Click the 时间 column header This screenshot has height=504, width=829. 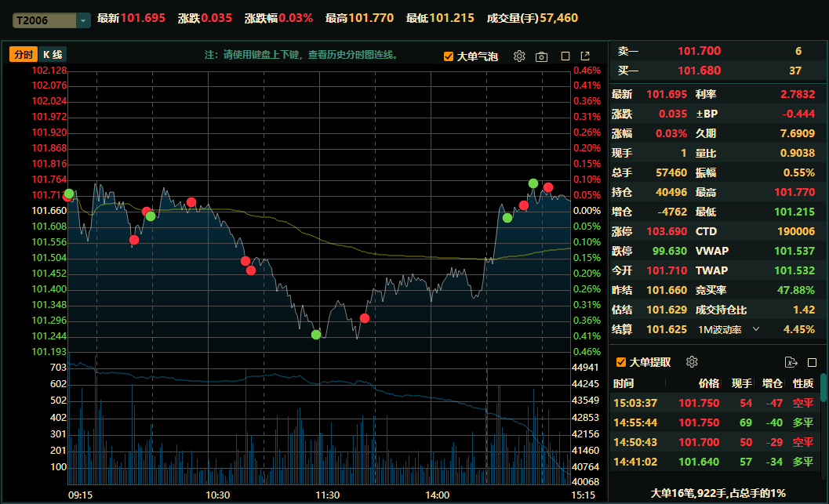pos(624,383)
